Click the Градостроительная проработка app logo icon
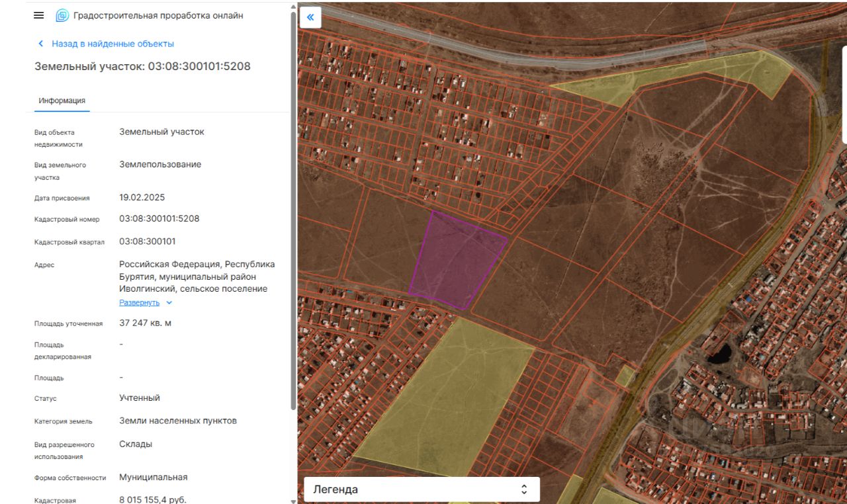The height and width of the screenshot is (504, 847). click(x=62, y=15)
